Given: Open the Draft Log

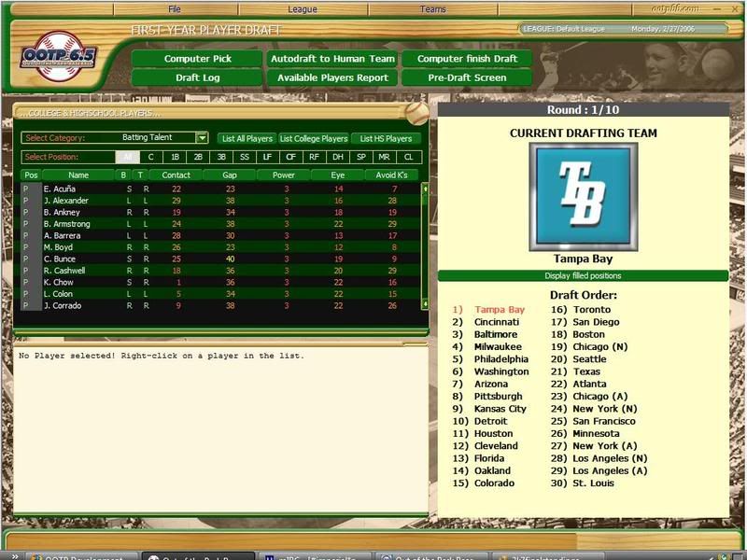Looking at the screenshot, I should [197, 77].
